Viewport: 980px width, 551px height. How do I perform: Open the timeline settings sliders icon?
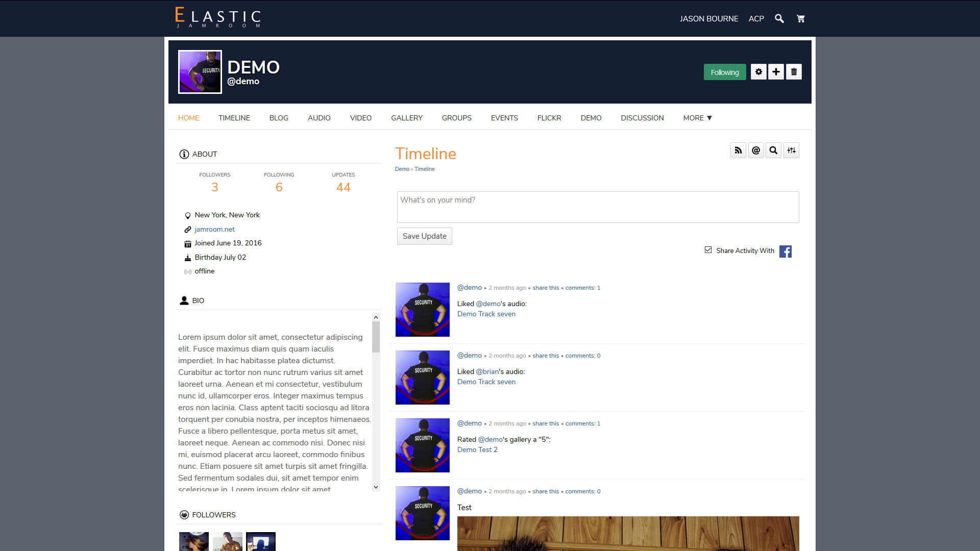pyautogui.click(x=791, y=151)
